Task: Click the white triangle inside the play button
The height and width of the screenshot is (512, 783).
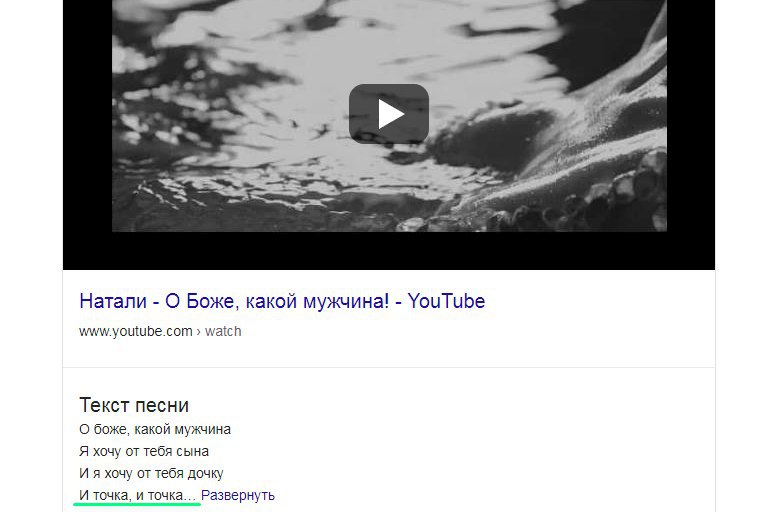Action: point(391,114)
